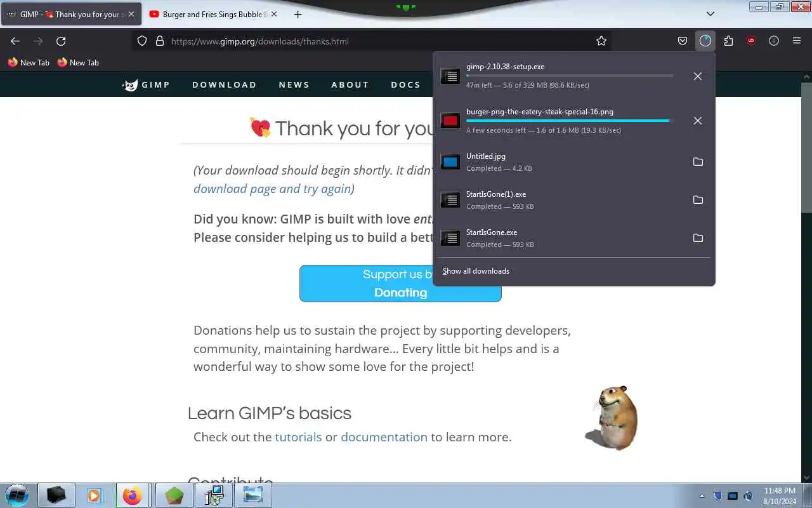Close the GIMP Thank you tab
The image size is (812, 508).
(131, 14)
